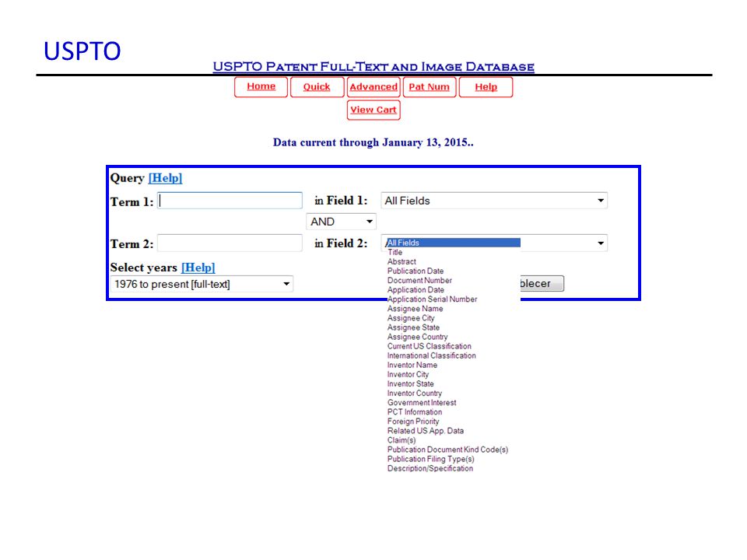The image size is (747, 560).
Task: Select Inventor State option
Action: (x=411, y=383)
